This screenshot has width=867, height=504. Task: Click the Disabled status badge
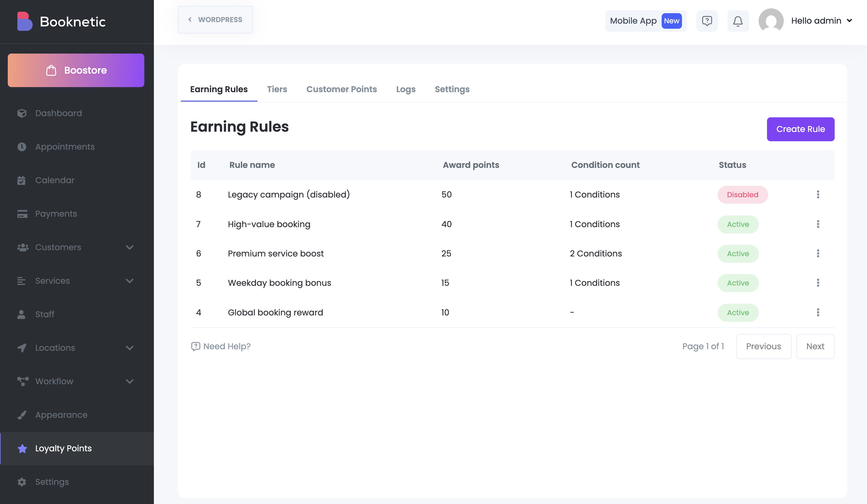742,195
